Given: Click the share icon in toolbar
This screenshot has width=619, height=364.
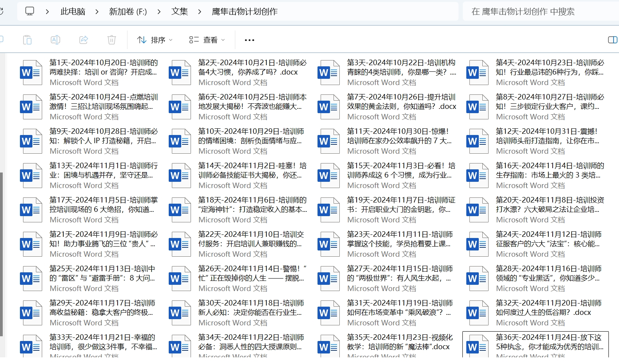Looking at the screenshot, I should click(84, 40).
